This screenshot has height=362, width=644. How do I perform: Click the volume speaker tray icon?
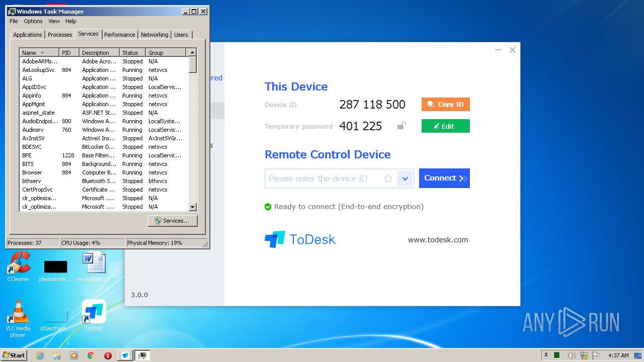click(572, 355)
